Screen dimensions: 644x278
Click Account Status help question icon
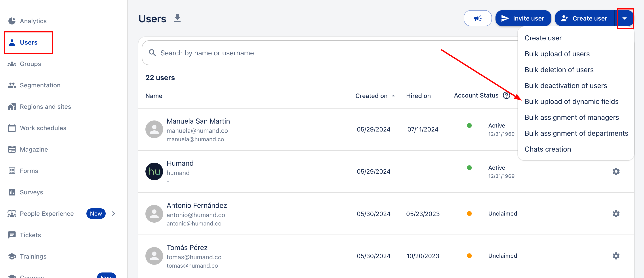506,95
